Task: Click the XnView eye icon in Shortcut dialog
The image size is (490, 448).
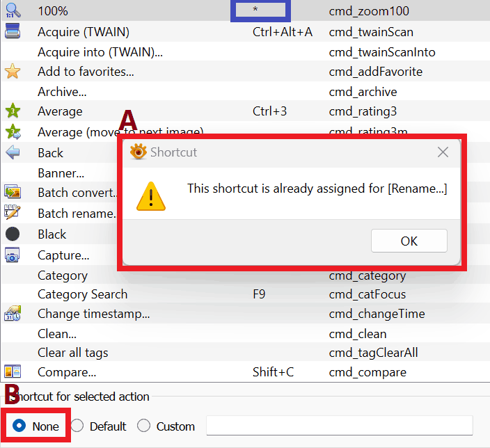Action: point(138,152)
